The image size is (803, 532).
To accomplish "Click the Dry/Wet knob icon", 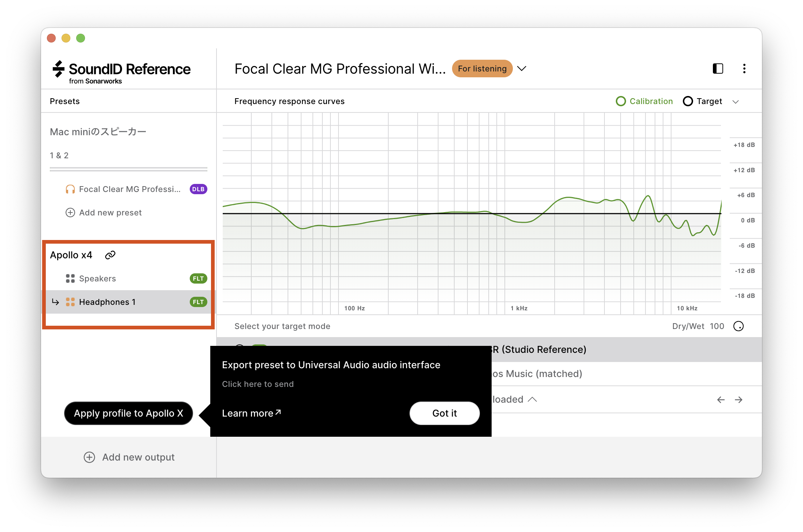I will pos(739,326).
